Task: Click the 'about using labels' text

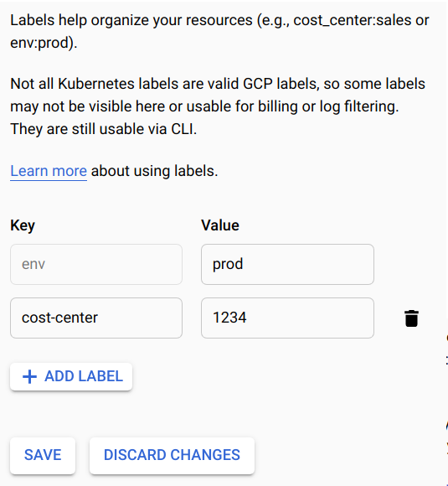Action: (x=155, y=171)
